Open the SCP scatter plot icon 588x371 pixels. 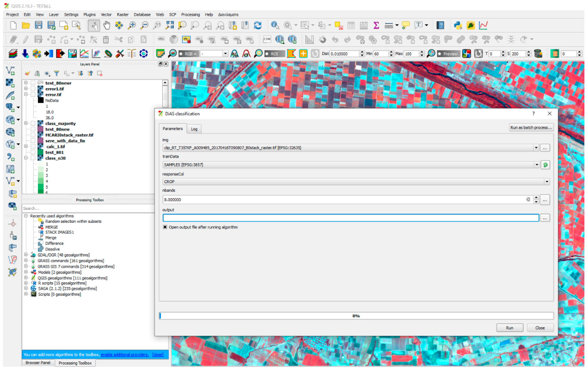pyautogui.click(x=96, y=53)
